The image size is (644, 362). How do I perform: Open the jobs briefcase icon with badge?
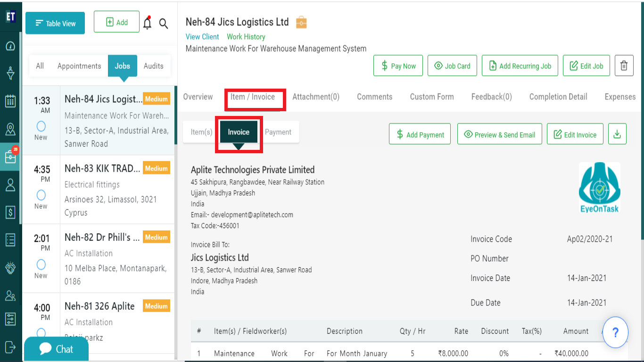[10, 156]
